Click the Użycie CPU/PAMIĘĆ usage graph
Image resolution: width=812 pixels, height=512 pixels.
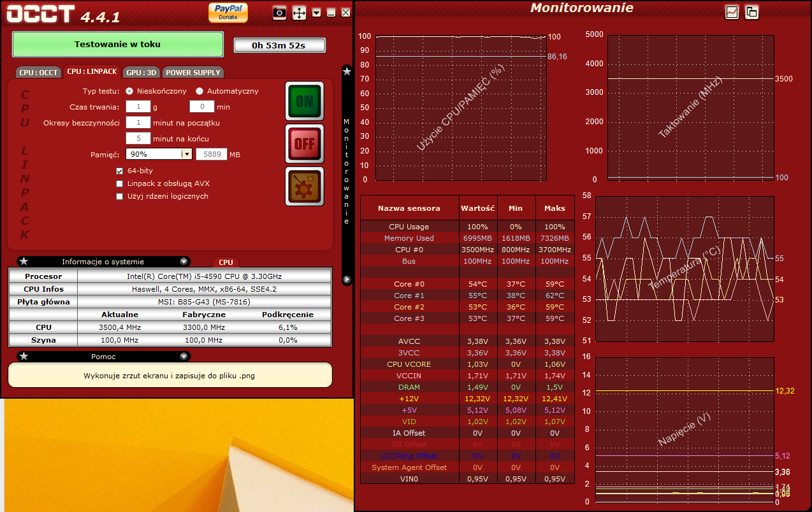click(x=461, y=108)
